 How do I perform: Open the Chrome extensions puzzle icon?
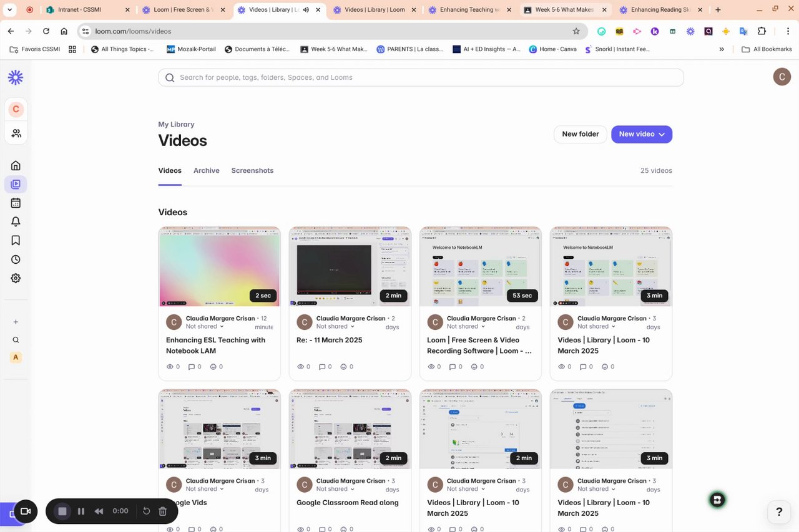pyautogui.click(x=762, y=31)
